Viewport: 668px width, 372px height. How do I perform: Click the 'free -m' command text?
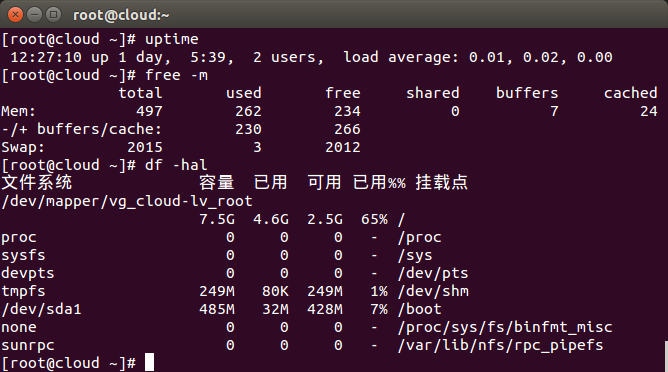(x=176, y=75)
